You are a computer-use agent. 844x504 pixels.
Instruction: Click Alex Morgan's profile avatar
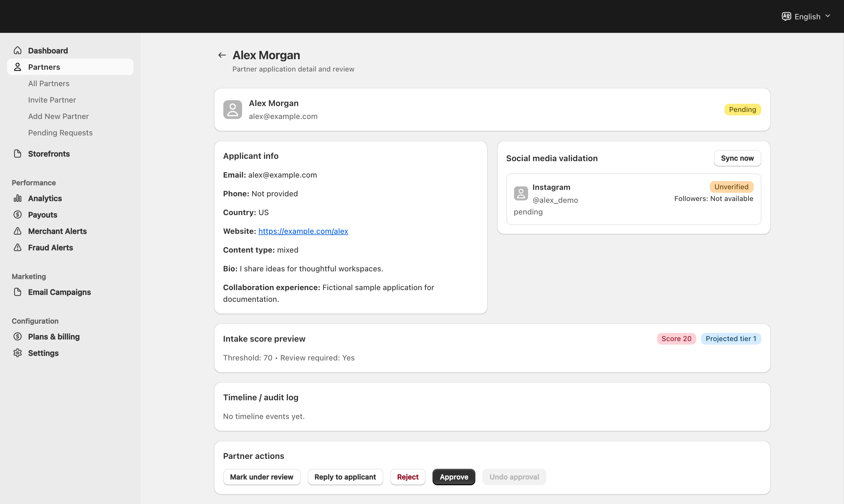(233, 110)
